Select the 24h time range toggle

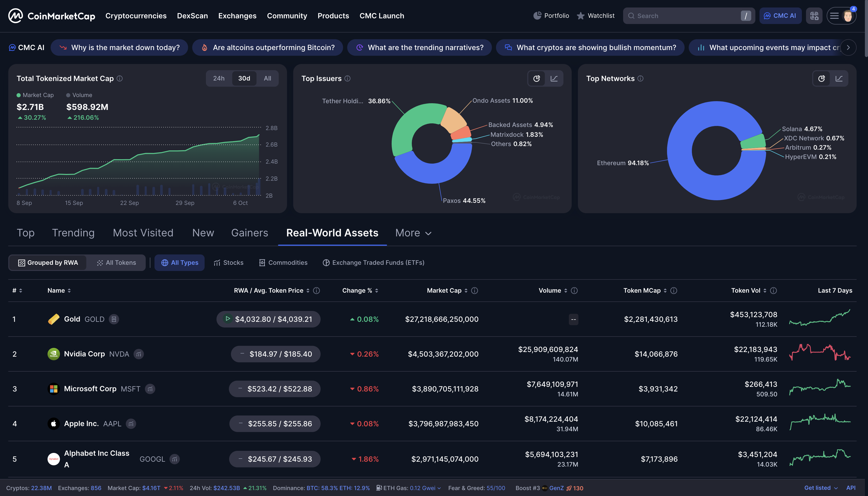(x=219, y=78)
